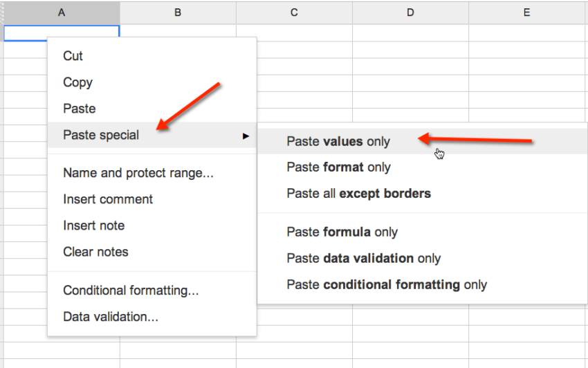
Task: Select Copy in the context menu
Action: point(152,82)
